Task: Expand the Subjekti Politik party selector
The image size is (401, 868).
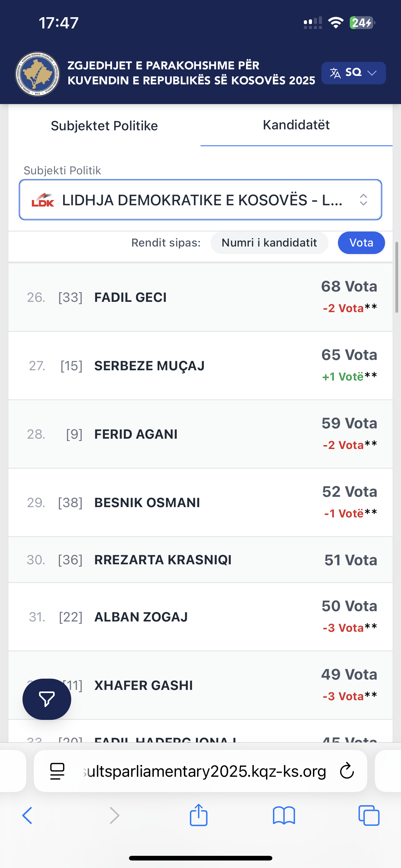Action: [x=200, y=200]
